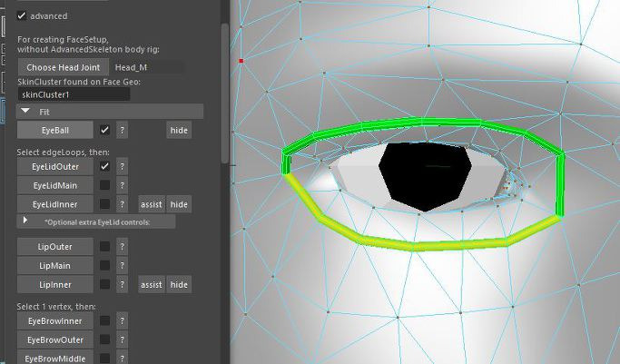Click assist next to LipInner
This screenshot has height=364, width=620.
tap(152, 284)
